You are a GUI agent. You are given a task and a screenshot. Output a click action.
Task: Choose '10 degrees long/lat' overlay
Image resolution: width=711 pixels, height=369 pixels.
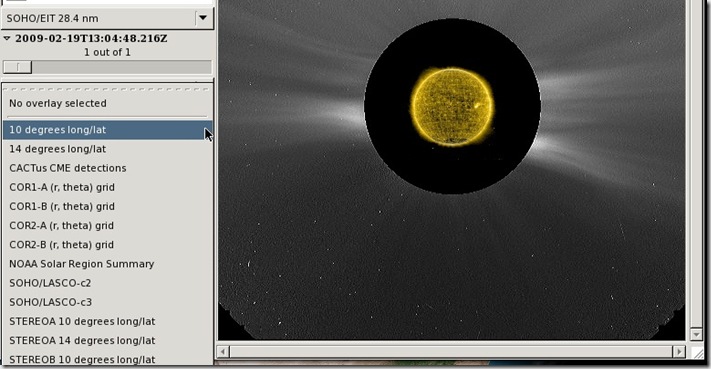click(107, 130)
